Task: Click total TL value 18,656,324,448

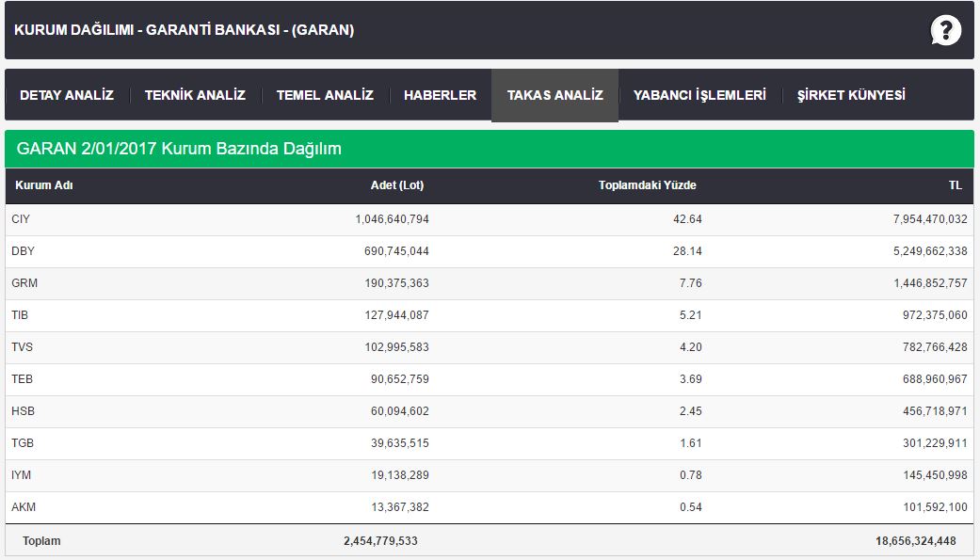Action: pos(916,540)
